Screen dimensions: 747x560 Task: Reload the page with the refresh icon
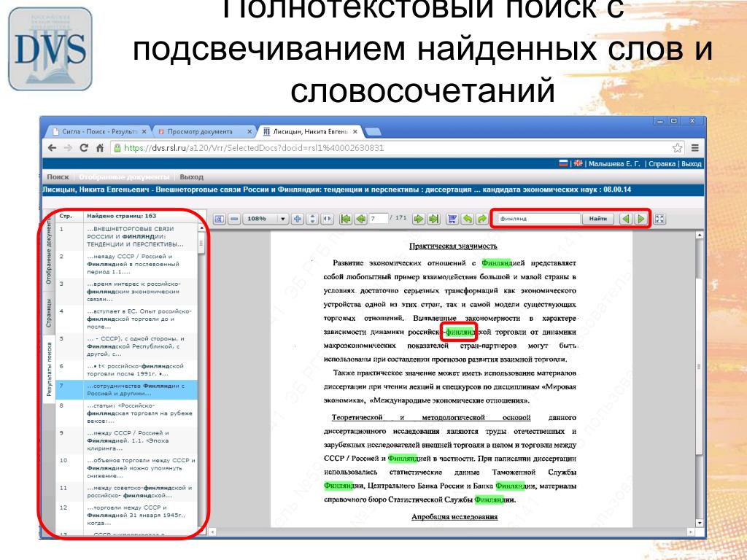click(84, 148)
